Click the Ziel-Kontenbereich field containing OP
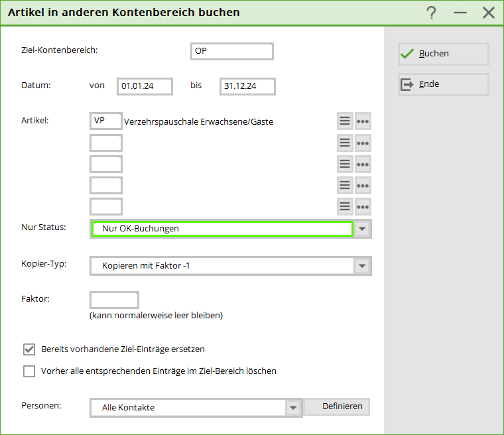The height and width of the screenshot is (435, 504). pos(231,52)
